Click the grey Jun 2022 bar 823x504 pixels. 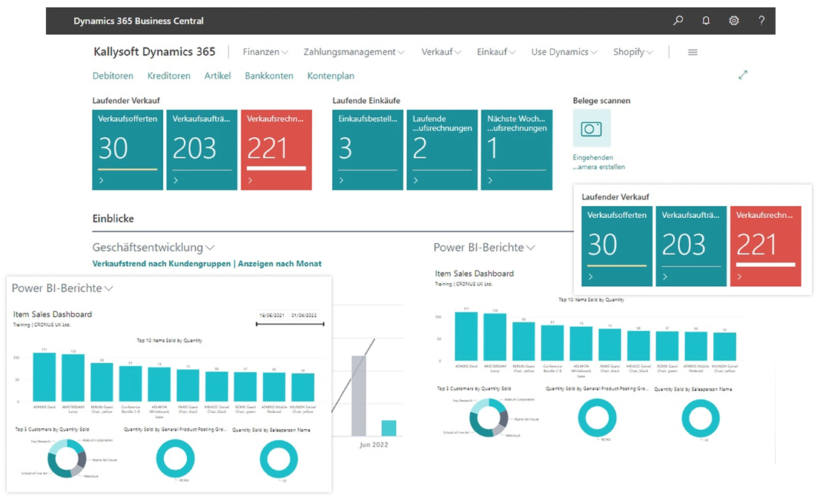[x=359, y=396]
